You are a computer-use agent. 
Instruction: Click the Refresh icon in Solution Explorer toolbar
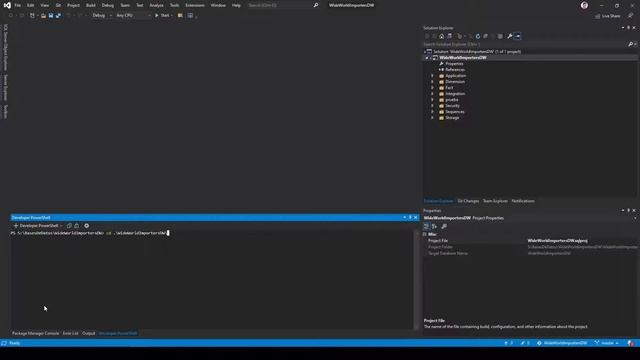[478, 36]
